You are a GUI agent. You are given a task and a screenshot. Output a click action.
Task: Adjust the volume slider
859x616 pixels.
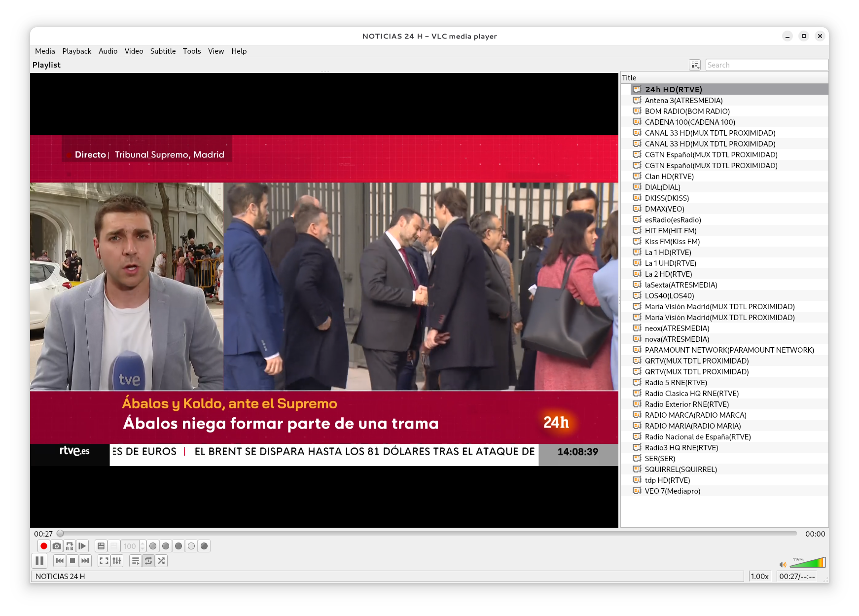click(x=808, y=562)
